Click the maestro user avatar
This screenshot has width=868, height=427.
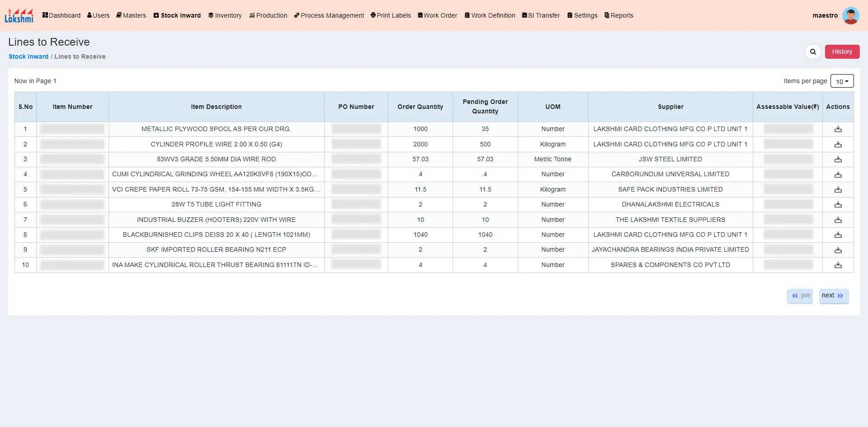[x=850, y=15]
